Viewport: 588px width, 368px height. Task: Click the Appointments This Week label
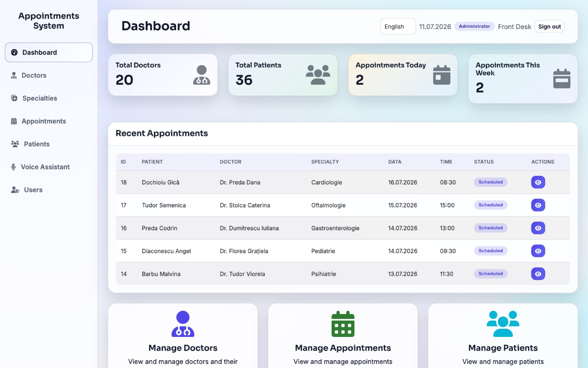point(508,69)
